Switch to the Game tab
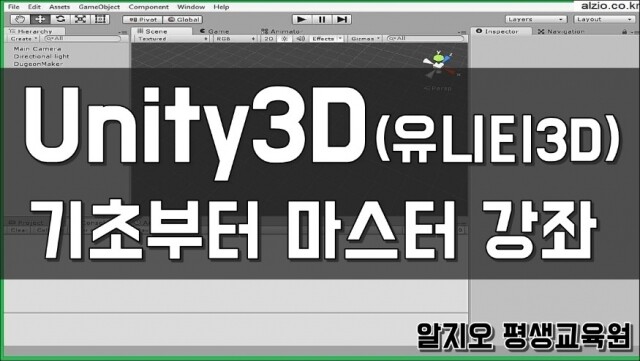 click(x=215, y=31)
